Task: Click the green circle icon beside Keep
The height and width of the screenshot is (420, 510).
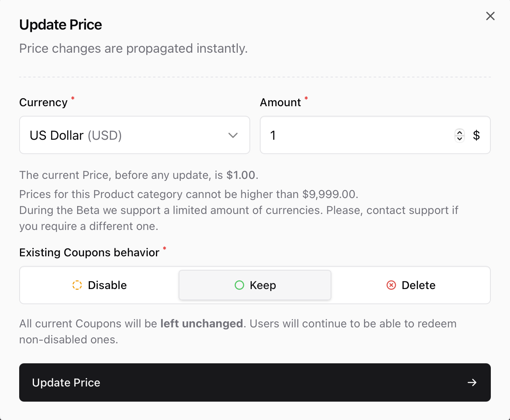Action: [x=239, y=285]
